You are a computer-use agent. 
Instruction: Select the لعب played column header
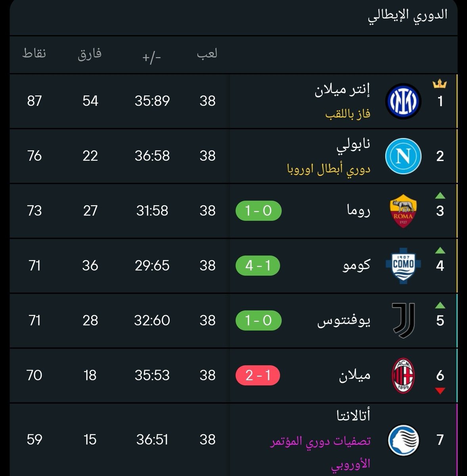[x=207, y=54]
